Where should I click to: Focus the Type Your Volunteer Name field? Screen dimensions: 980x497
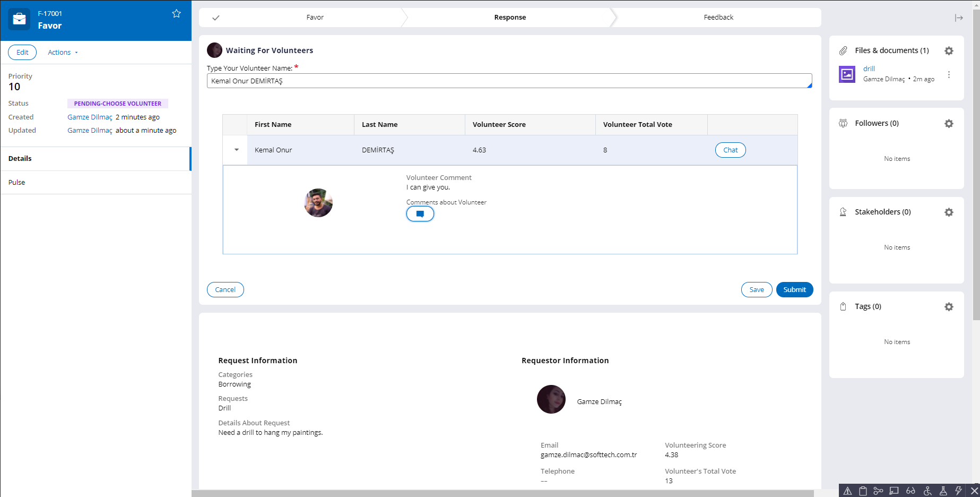[509, 81]
